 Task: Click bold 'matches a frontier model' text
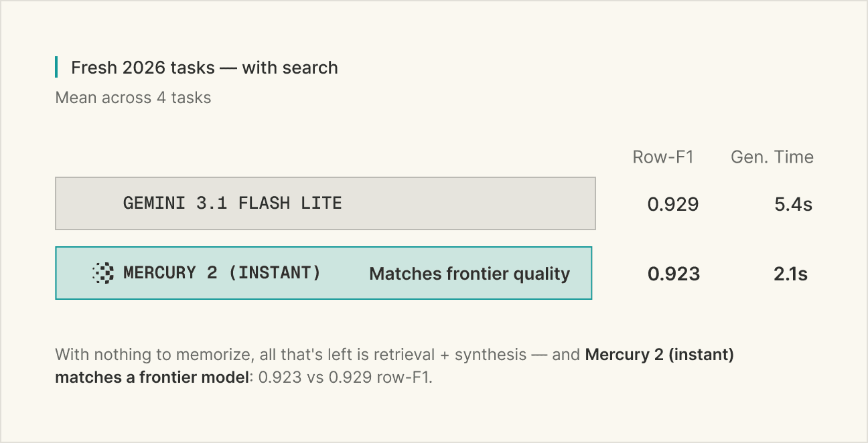coord(152,377)
